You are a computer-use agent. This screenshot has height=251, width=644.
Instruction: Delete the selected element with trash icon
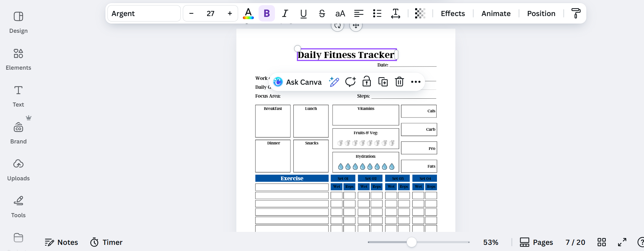coord(399,82)
